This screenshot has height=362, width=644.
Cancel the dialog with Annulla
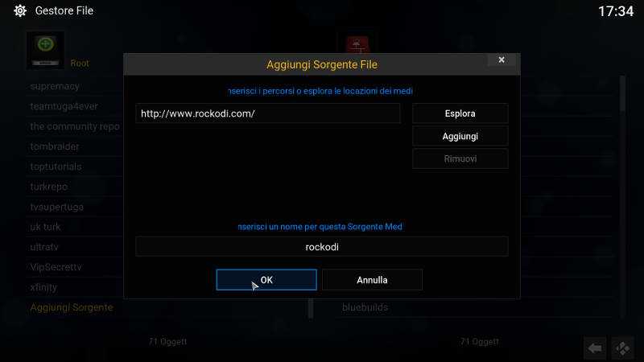click(x=372, y=280)
